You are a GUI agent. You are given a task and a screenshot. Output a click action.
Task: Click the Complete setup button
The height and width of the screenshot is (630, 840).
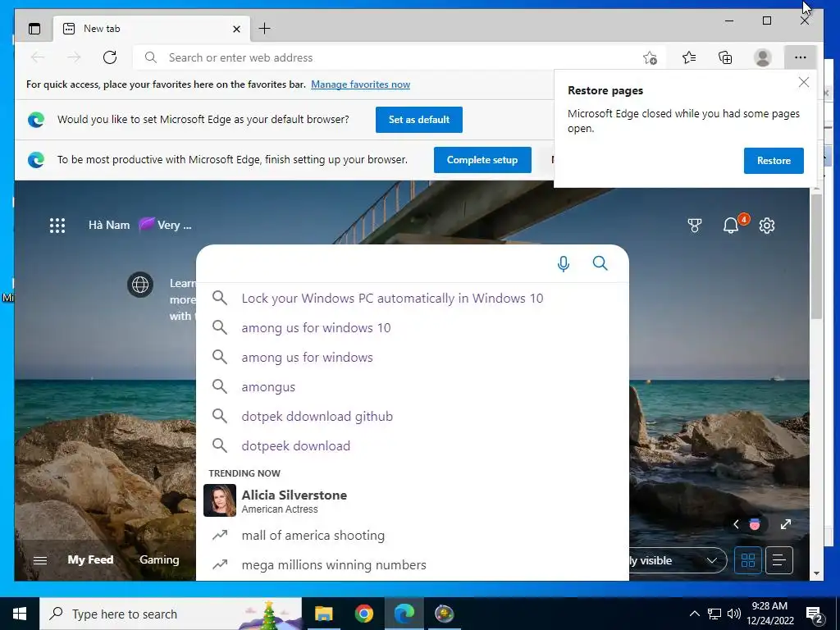(x=482, y=160)
